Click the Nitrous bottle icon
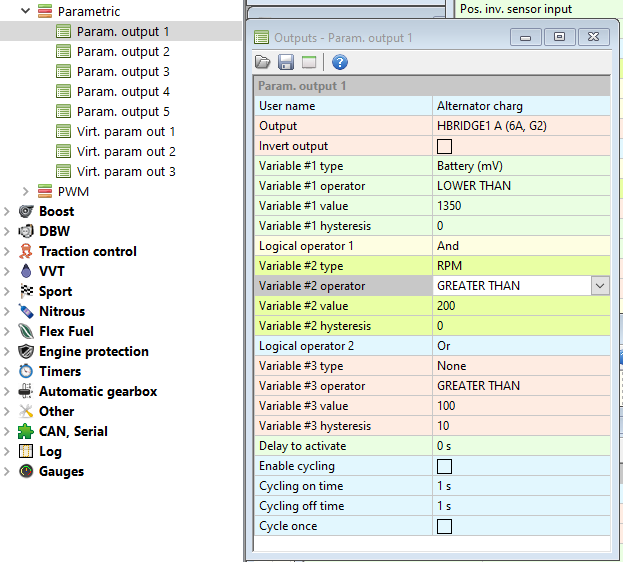This screenshot has height=562, width=623. tap(26, 311)
